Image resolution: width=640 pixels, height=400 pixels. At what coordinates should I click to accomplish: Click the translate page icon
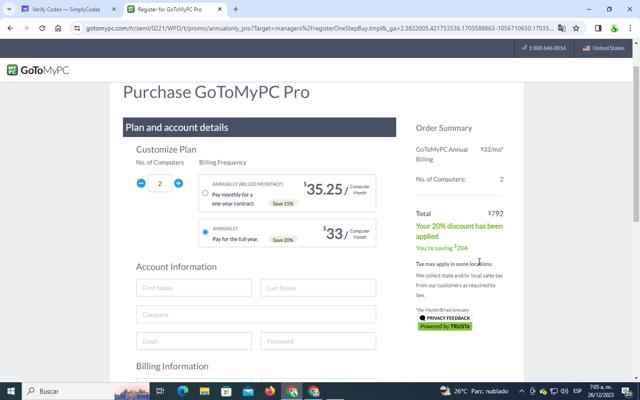point(562,28)
